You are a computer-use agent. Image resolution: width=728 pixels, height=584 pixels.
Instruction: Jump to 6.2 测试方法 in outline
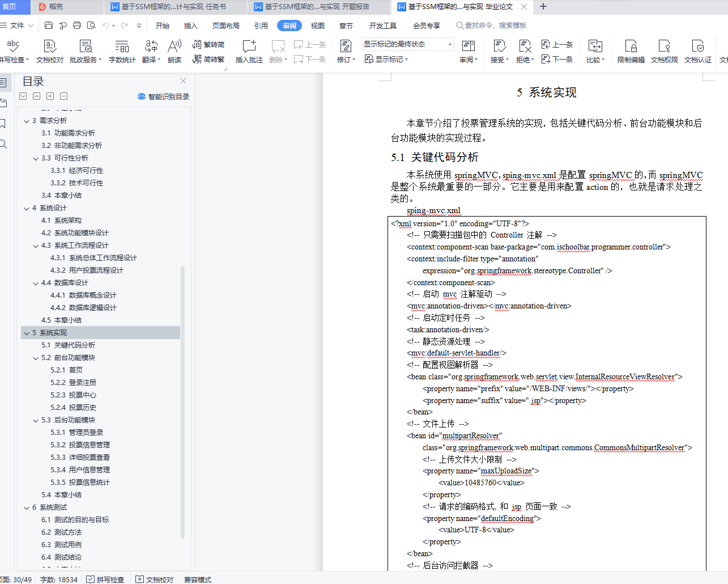click(x=61, y=532)
